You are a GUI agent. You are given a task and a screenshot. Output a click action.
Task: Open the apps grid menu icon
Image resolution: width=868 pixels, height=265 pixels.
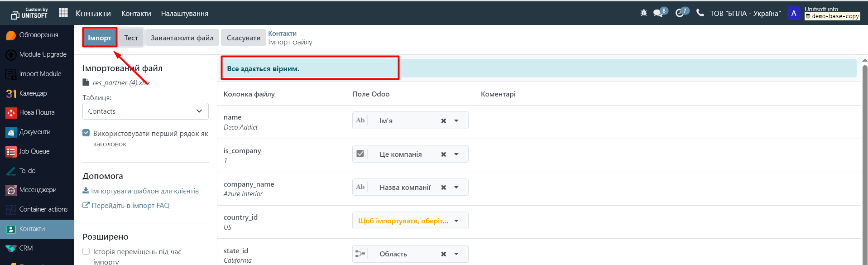pyautogui.click(x=63, y=13)
